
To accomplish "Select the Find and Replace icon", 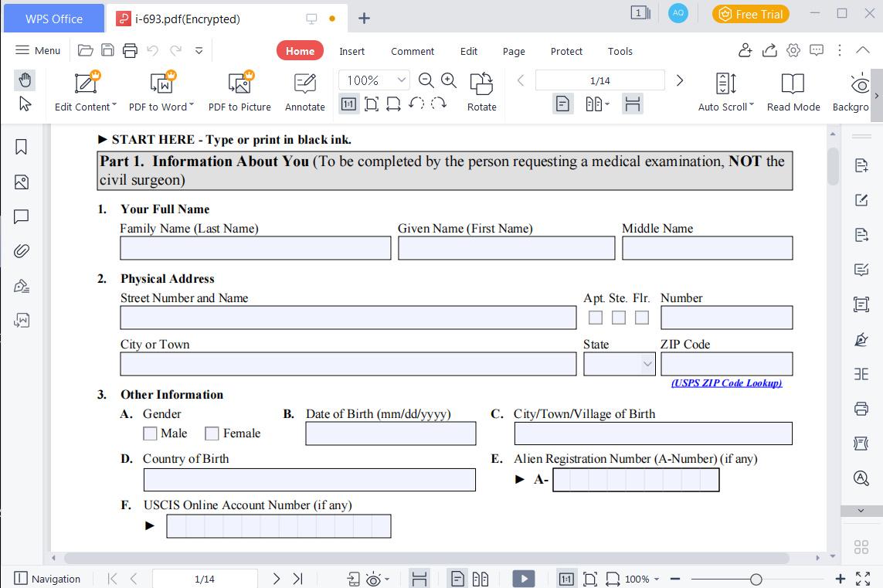I will [x=861, y=478].
